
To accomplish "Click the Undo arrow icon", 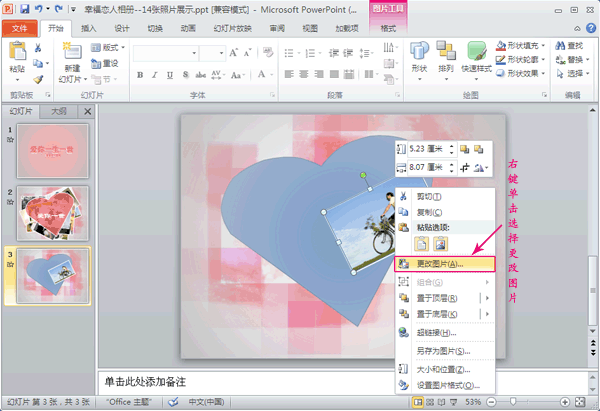I will tap(38, 9).
